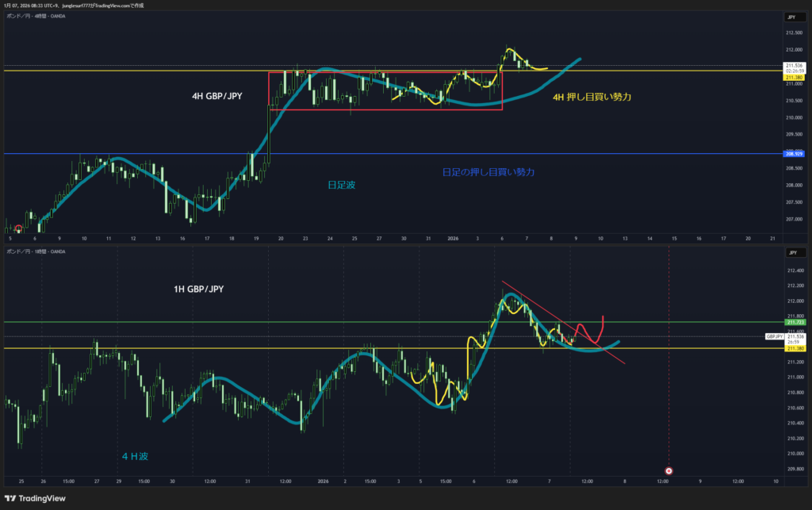Select the yellow 211.380 label on 4H chart
812x510 pixels.
794,77
